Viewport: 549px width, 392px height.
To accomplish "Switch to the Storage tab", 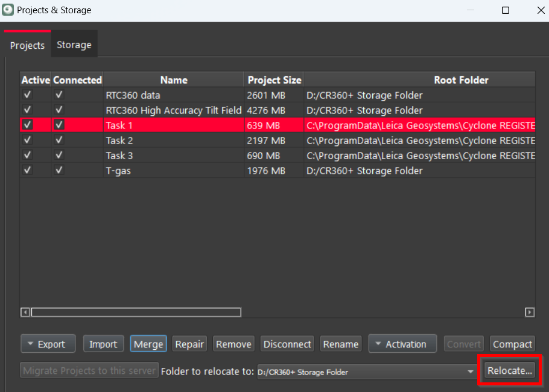I will coord(74,45).
